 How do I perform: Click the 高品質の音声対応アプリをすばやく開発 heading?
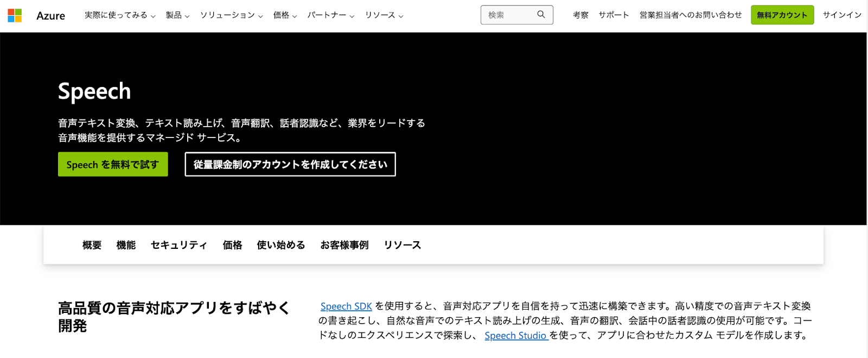click(174, 317)
